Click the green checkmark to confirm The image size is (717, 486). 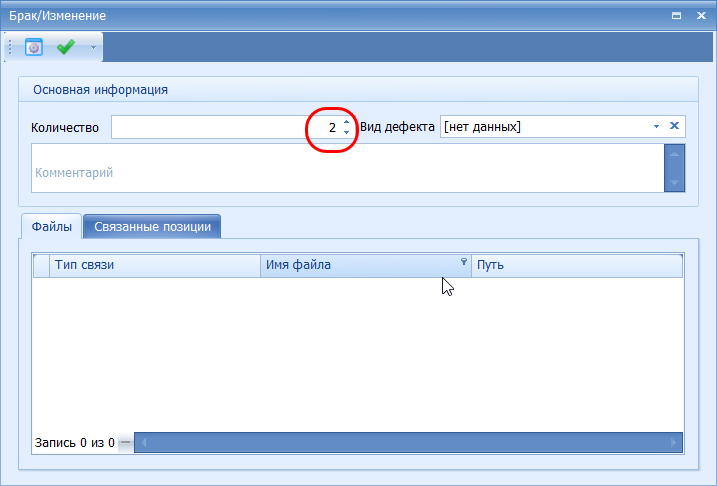[x=66, y=47]
